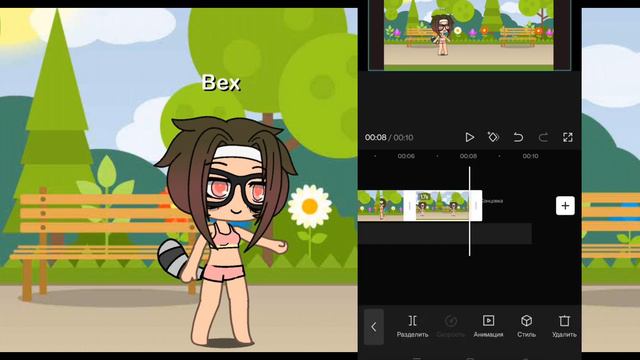Click the "Bex" text caption in the video
This screenshot has height=360, width=640.
pos(221,83)
